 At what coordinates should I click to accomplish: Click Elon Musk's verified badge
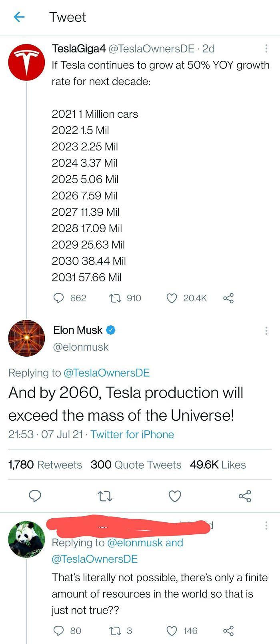(x=111, y=330)
